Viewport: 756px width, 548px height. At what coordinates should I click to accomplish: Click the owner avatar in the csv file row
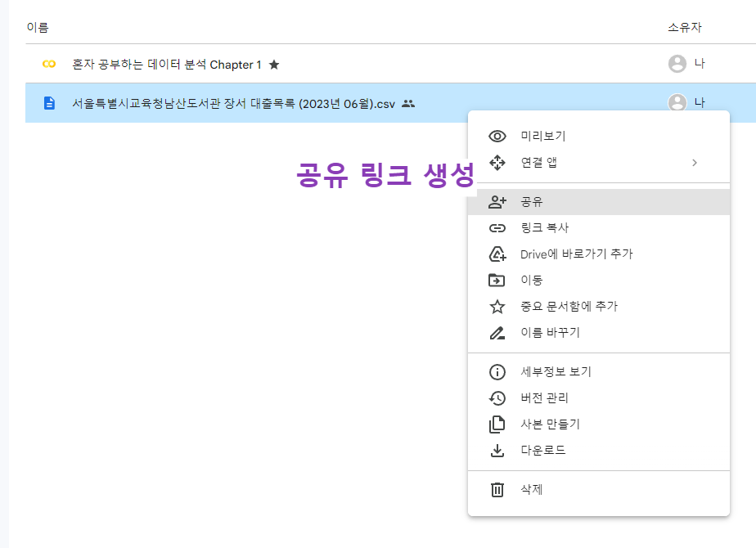[x=677, y=102]
